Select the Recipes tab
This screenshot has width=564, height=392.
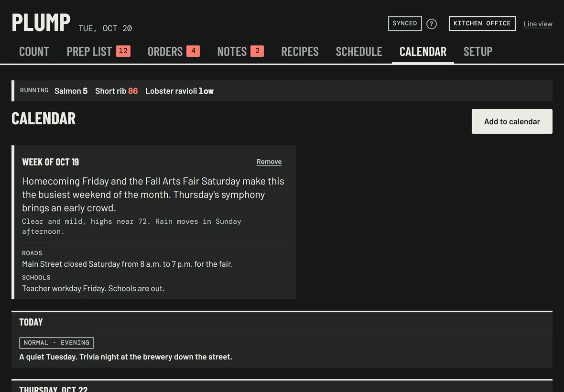300,52
